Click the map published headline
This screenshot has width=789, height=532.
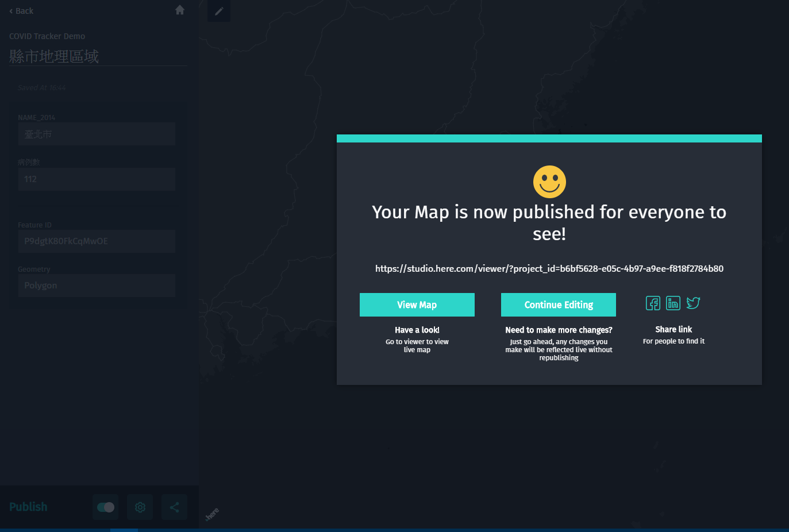tap(549, 223)
